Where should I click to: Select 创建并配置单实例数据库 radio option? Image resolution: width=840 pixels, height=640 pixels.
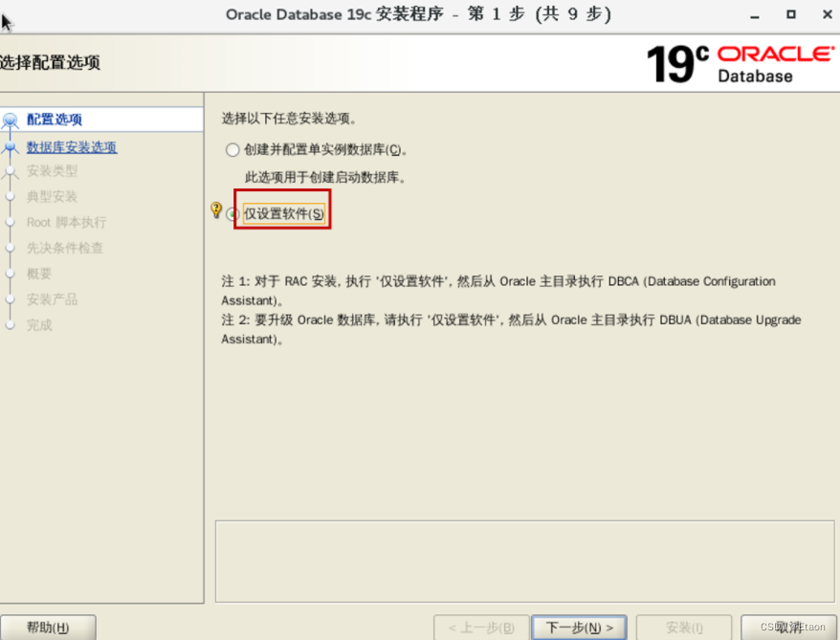click(232, 150)
